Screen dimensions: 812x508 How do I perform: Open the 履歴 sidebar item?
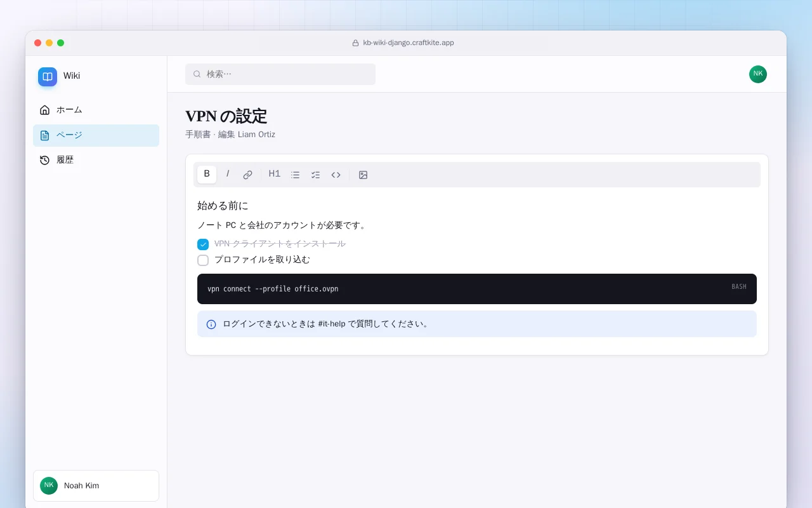[96, 160]
